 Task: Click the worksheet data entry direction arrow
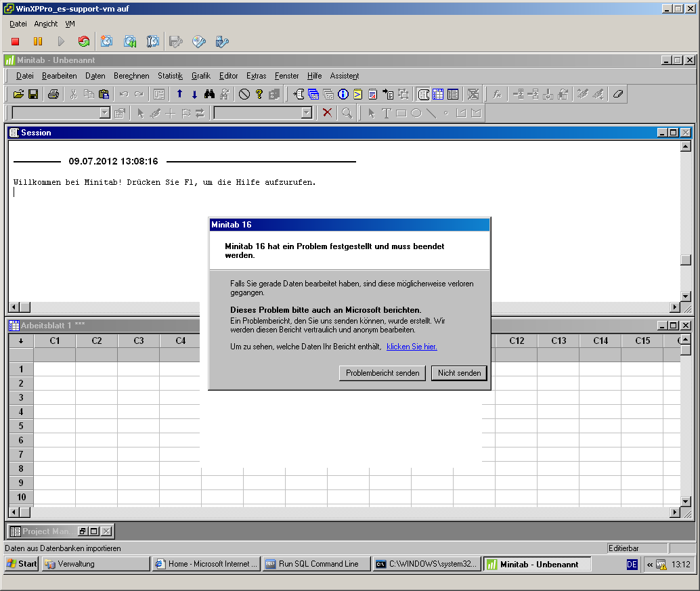coord(21,341)
